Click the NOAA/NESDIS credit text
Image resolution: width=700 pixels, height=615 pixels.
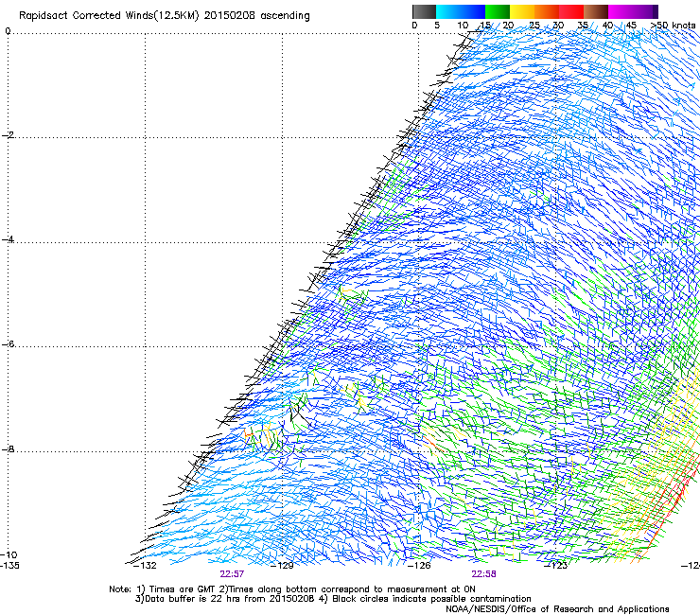tap(557, 609)
